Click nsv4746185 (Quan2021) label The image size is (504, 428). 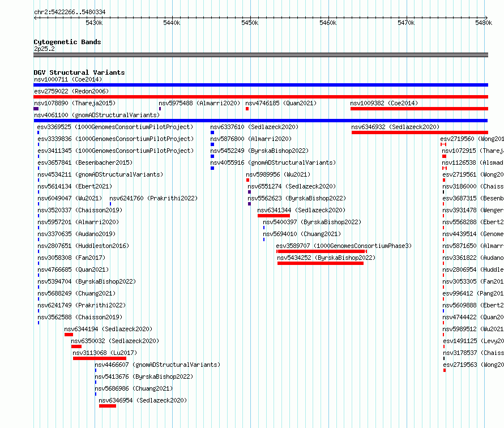[281, 103]
